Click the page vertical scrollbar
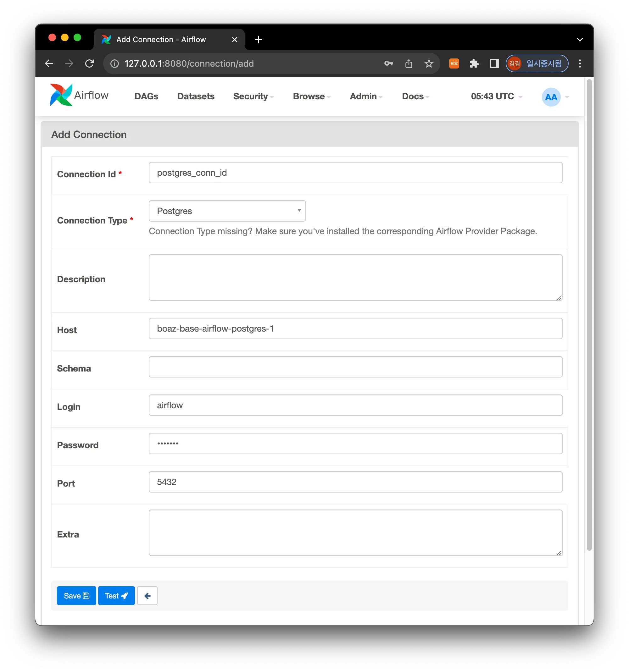 (x=589, y=314)
